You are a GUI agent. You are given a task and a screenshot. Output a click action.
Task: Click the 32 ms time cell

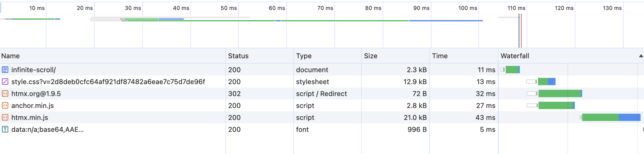pyautogui.click(x=486, y=94)
